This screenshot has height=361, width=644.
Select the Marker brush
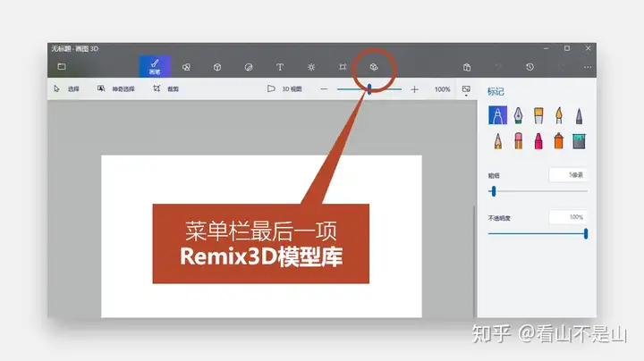click(498, 115)
